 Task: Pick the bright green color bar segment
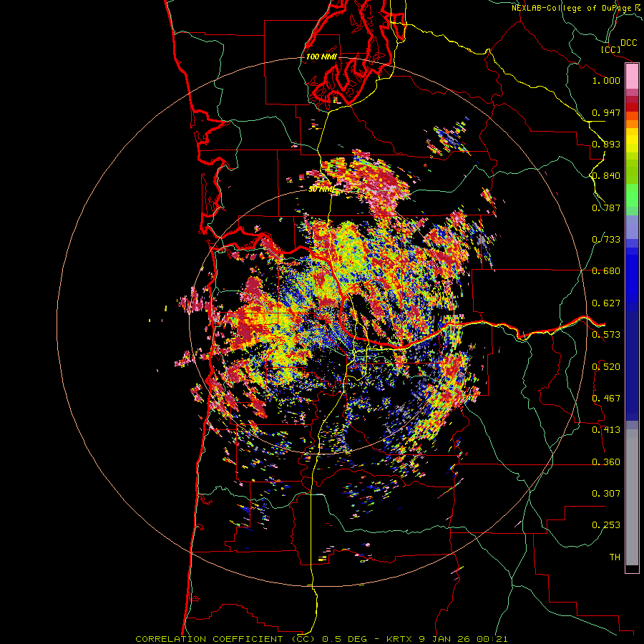click(x=632, y=195)
